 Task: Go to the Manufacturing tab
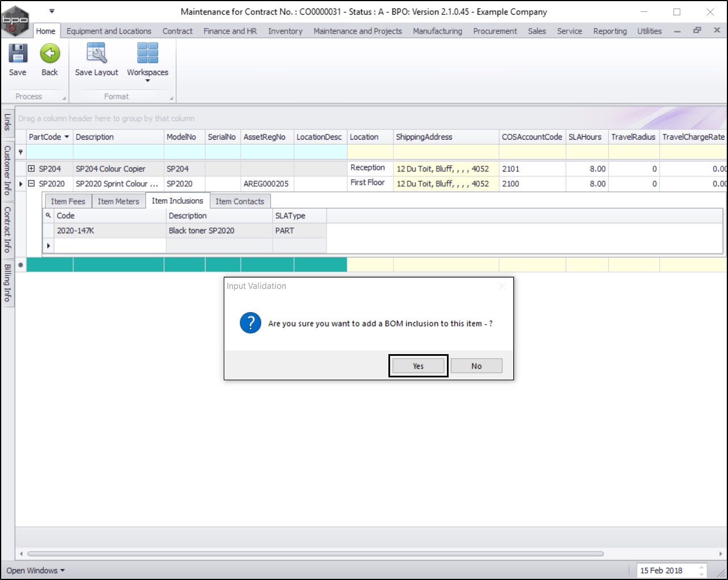coord(437,31)
